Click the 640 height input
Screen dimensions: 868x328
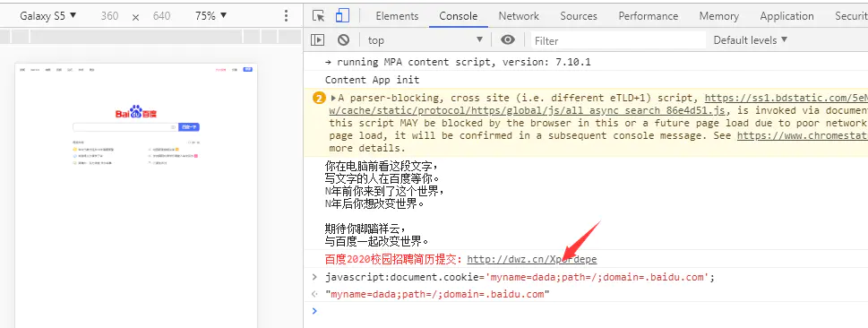point(161,16)
